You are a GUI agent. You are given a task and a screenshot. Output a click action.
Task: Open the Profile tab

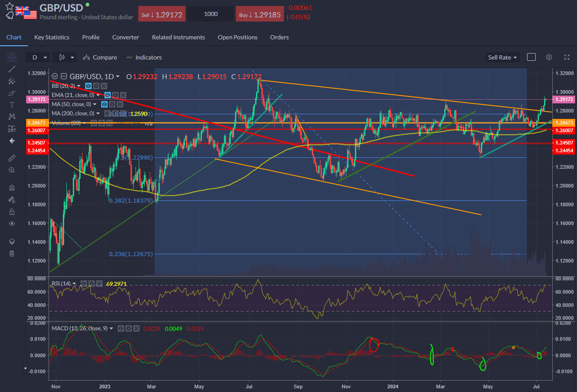(91, 37)
